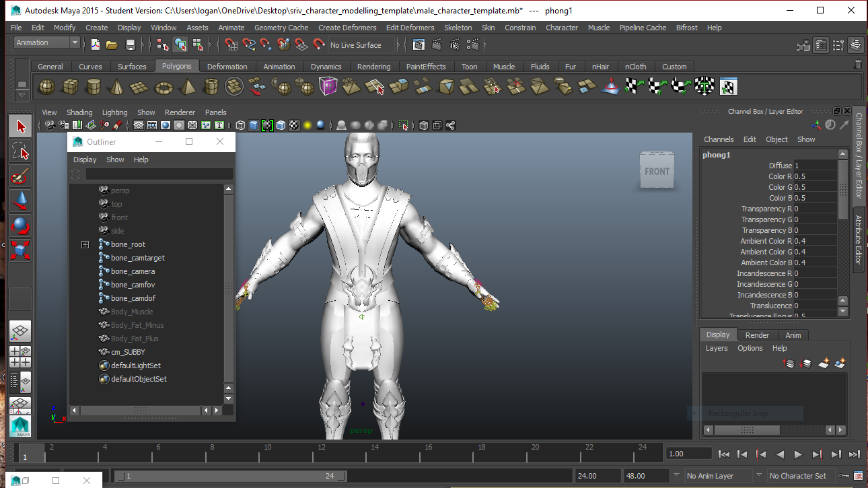Image resolution: width=868 pixels, height=488 pixels.
Task: Open the Polygons shelf tab
Action: pos(177,66)
